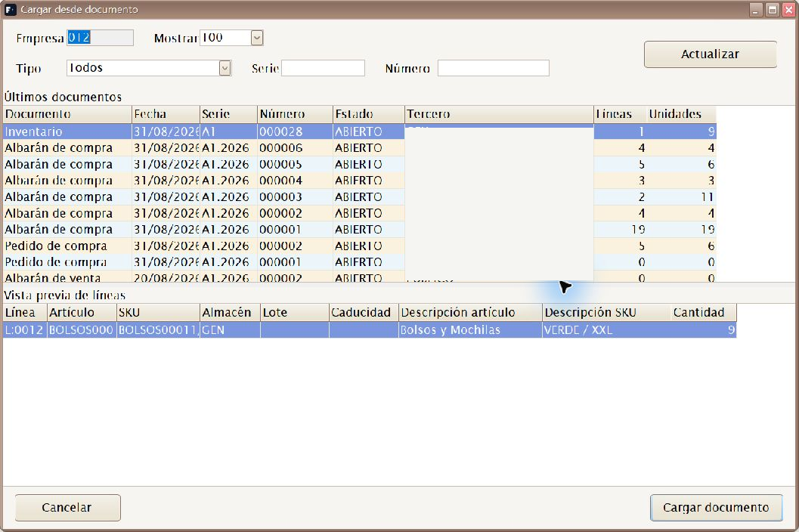Click the VERDE / XXL cell
This screenshot has height=532, width=799.
coord(606,329)
